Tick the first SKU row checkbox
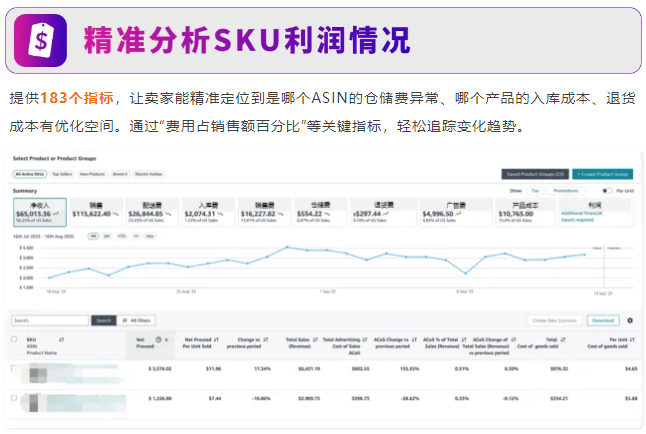The image size is (646, 434). (14, 369)
